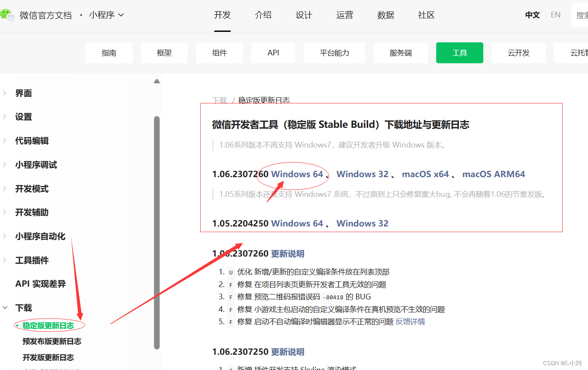
Task: Open API 实现差异 sidebar item
Action: [x=41, y=284]
